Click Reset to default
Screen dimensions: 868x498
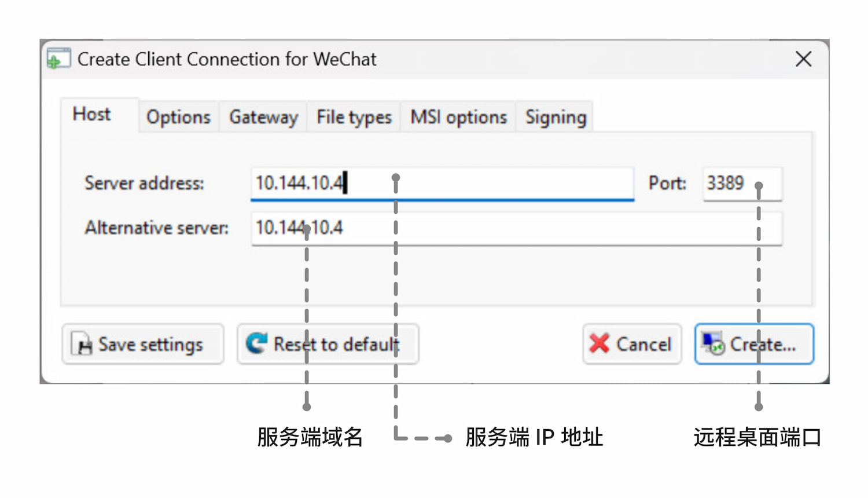click(x=328, y=344)
